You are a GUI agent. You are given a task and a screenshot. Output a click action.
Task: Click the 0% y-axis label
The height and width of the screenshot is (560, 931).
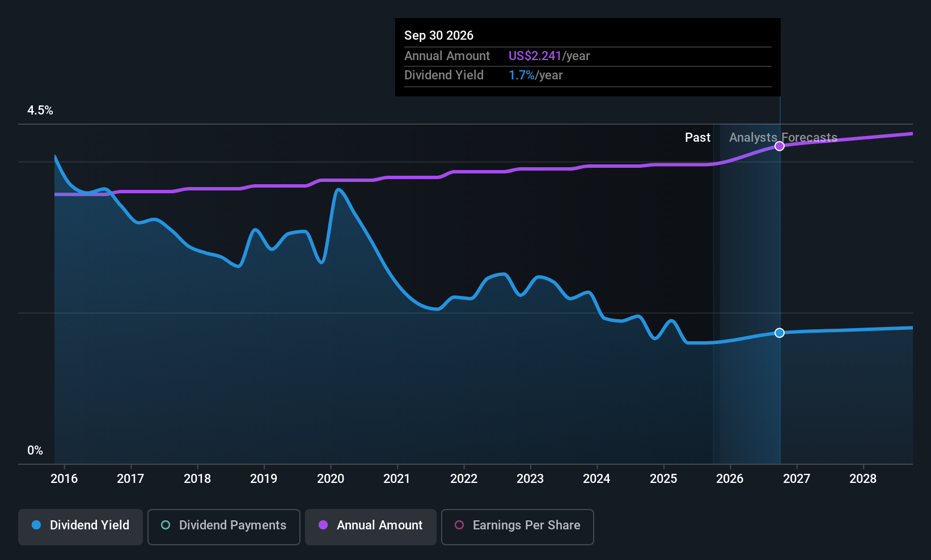(35, 451)
